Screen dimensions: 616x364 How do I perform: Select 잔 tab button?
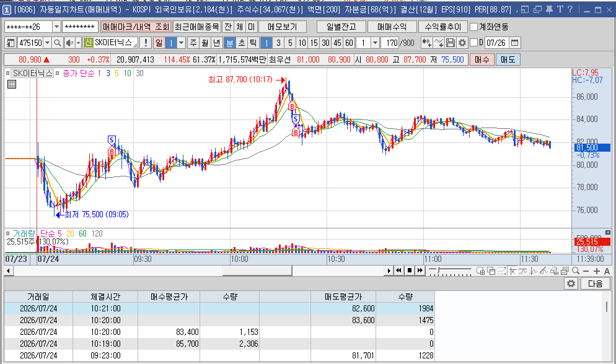(x=228, y=27)
